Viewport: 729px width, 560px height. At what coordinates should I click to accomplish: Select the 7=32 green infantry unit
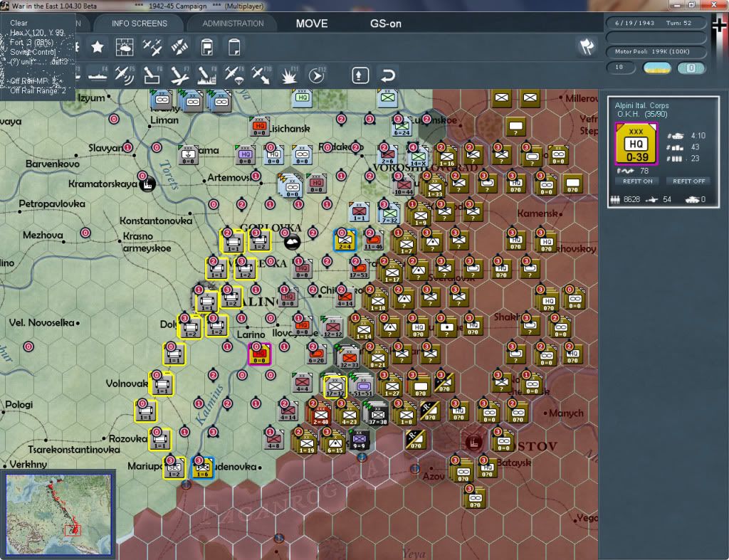[x=389, y=213]
